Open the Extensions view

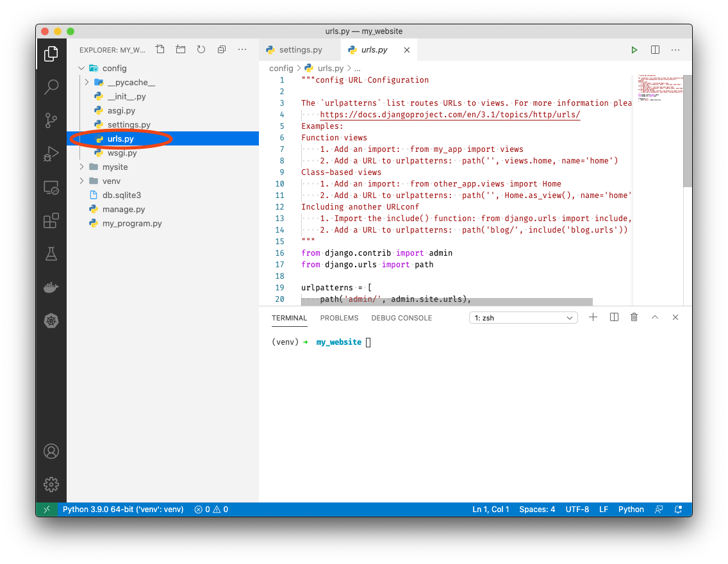tap(51, 221)
